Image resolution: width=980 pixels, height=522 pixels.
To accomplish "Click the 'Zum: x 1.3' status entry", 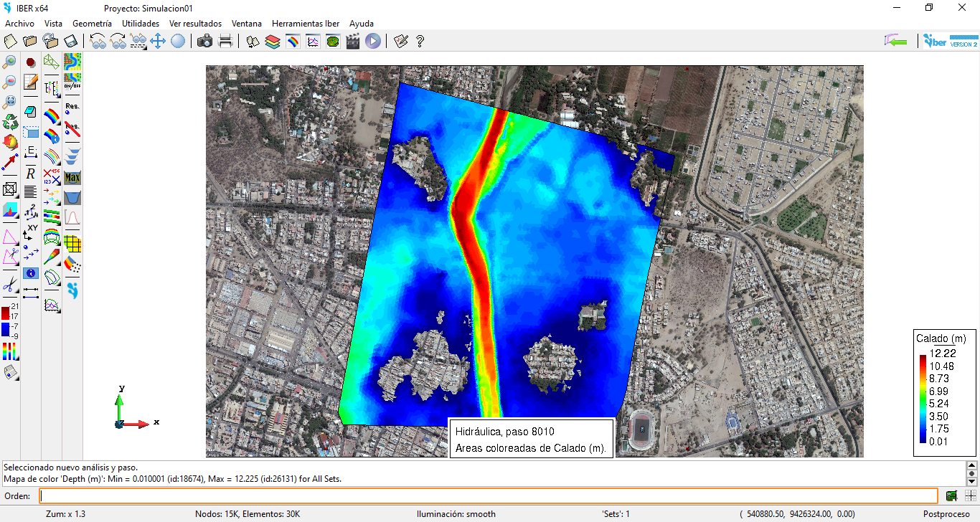I will pyautogui.click(x=66, y=513).
